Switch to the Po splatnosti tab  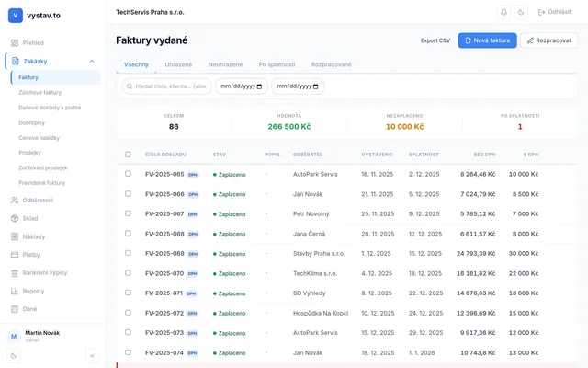click(277, 64)
